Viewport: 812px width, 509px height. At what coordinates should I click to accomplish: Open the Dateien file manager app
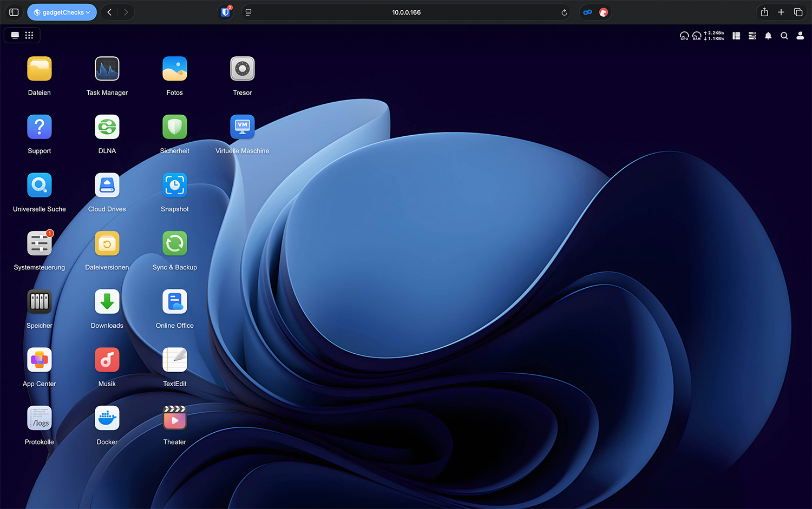[x=40, y=69]
